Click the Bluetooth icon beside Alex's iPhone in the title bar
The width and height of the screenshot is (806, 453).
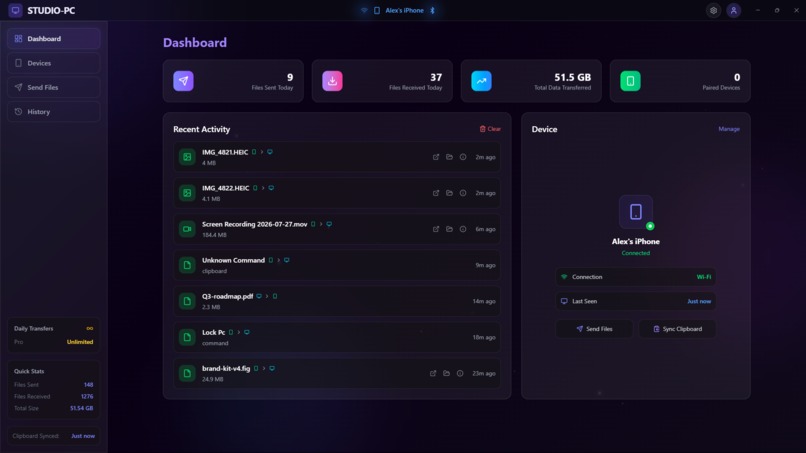432,10
